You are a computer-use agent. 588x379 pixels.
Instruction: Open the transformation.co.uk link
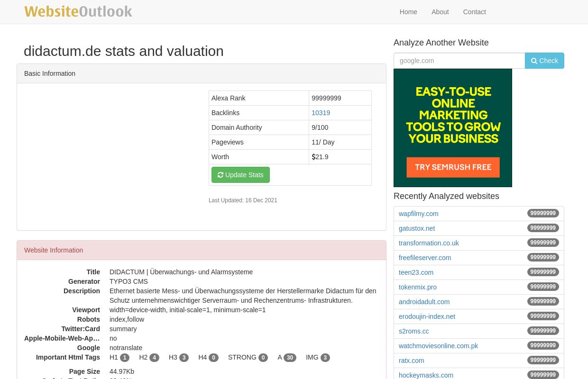[429, 243]
